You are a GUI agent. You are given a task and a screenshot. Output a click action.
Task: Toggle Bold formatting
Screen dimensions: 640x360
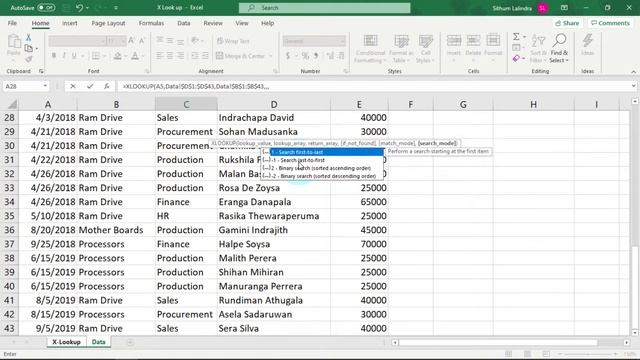pyautogui.click(x=53, y=56)
